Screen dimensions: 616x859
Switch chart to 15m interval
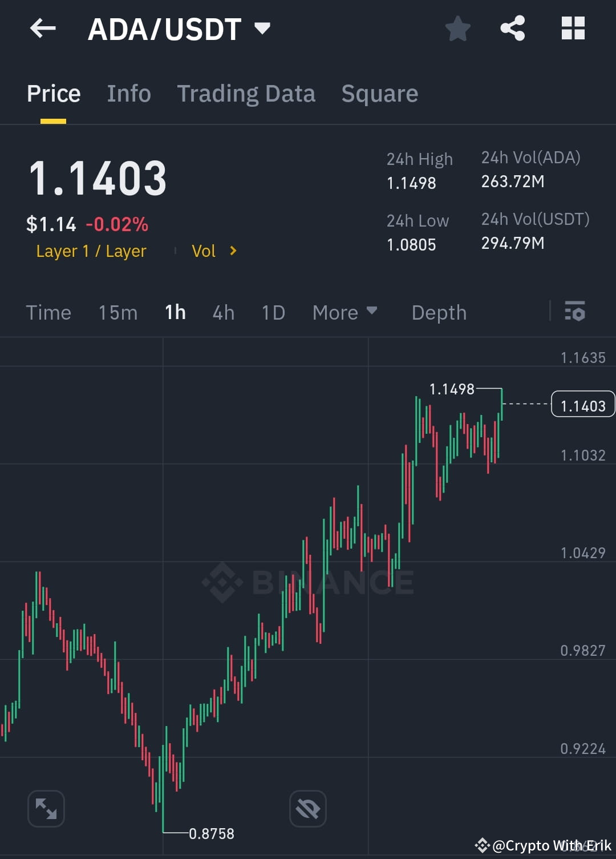(117, 312)
